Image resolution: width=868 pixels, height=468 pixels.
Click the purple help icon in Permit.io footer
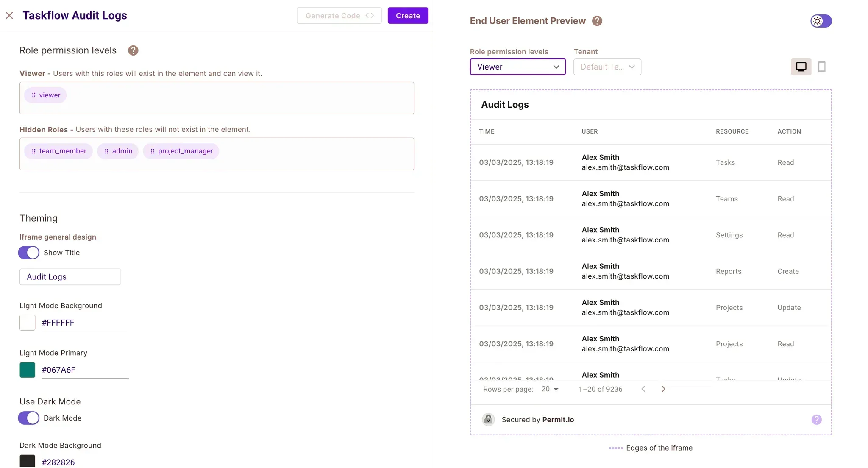pyautogui.click(x=816, y=420)
